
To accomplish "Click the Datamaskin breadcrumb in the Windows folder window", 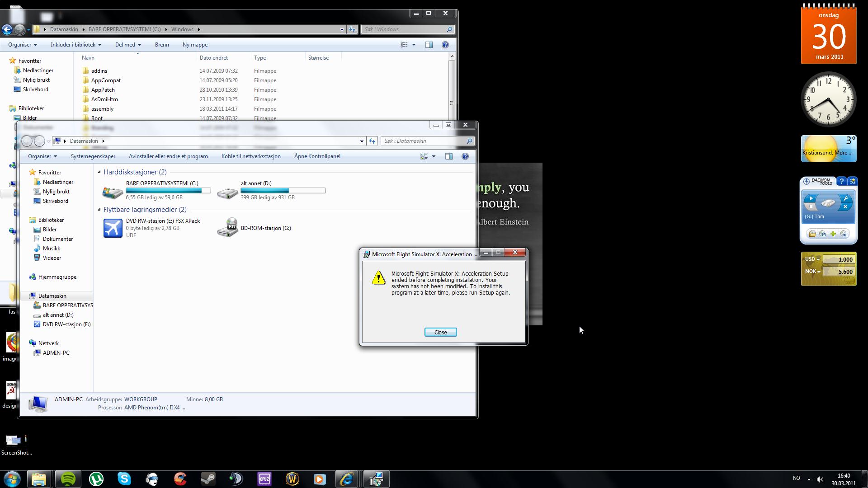I will point(64,29).
